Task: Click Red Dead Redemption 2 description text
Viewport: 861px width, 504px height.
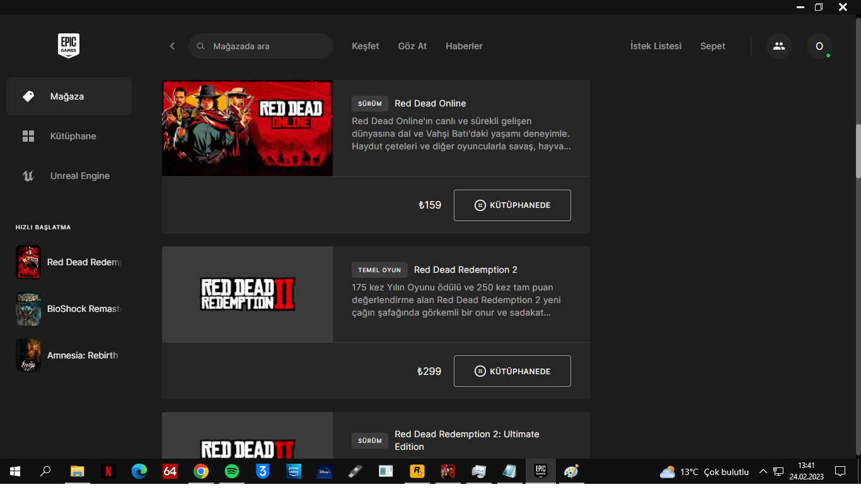Action: 456,300
